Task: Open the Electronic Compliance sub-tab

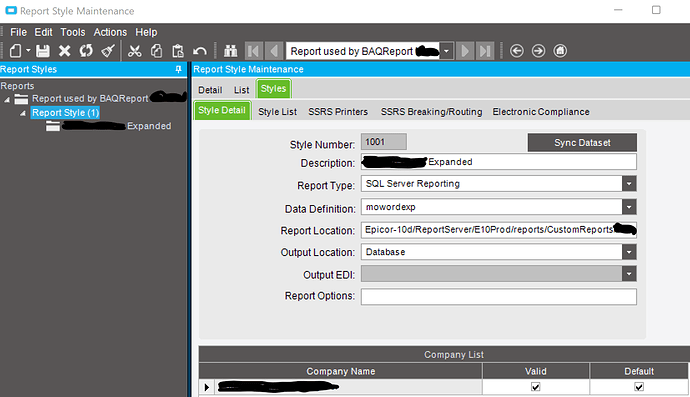Action: pyautogui.click(x=541, y=112)
